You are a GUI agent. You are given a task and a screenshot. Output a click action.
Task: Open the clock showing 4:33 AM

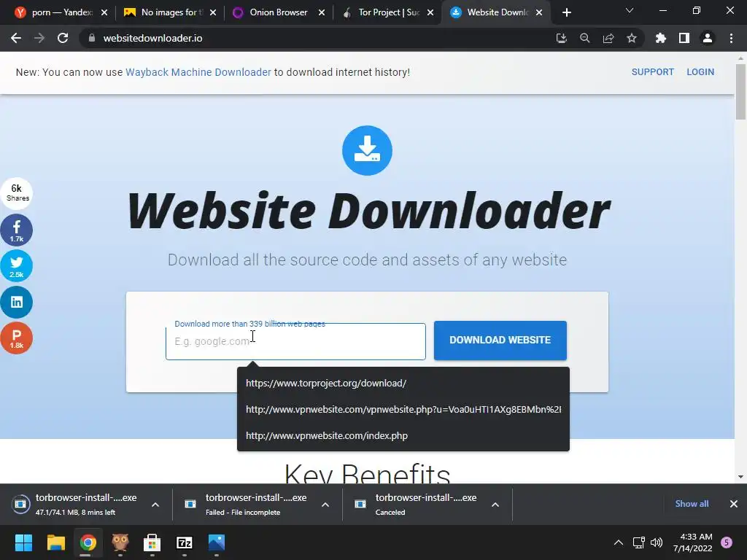[x=693, y=542]
